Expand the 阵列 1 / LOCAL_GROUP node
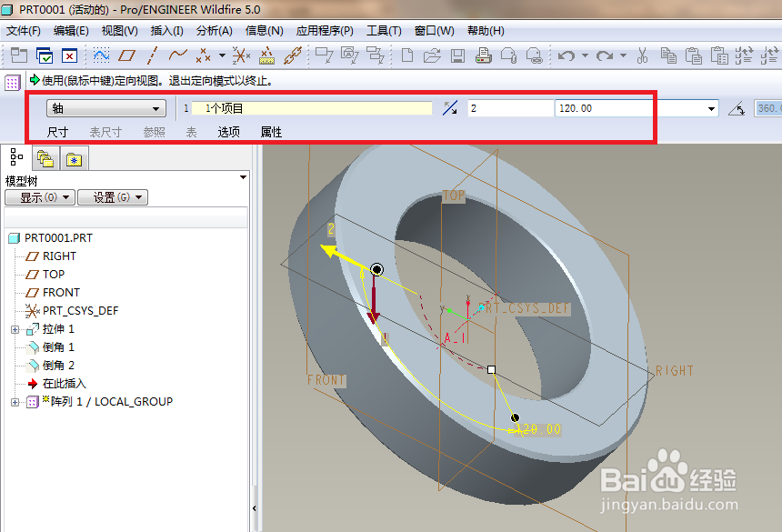 coord(15,402)
